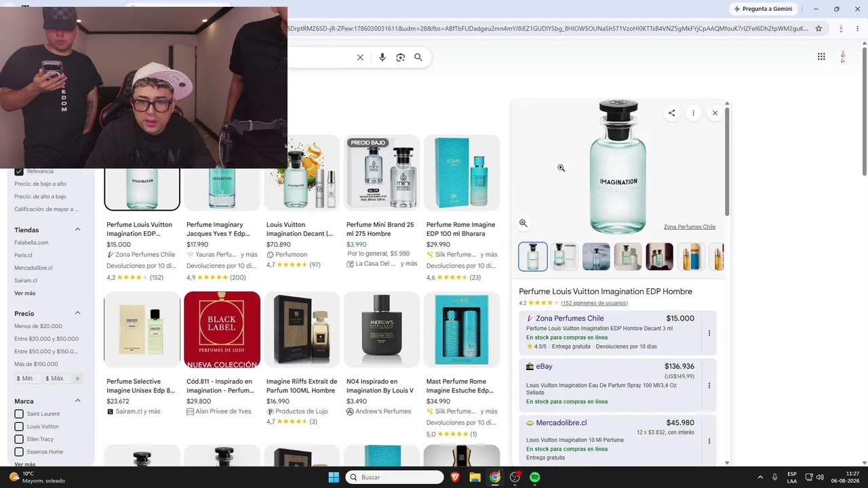Collapse the Precio filter section
868x488 pixels.
click(77, 313)
